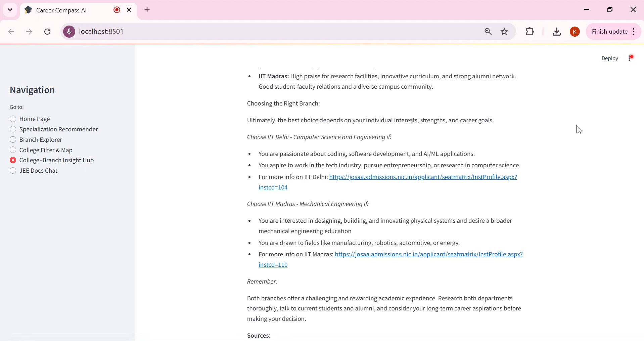Image resolution: width=644 pixels, height=341 pixels.
Task: Select Specialization Recommender radio option
Action: click(x=54, y=129)
